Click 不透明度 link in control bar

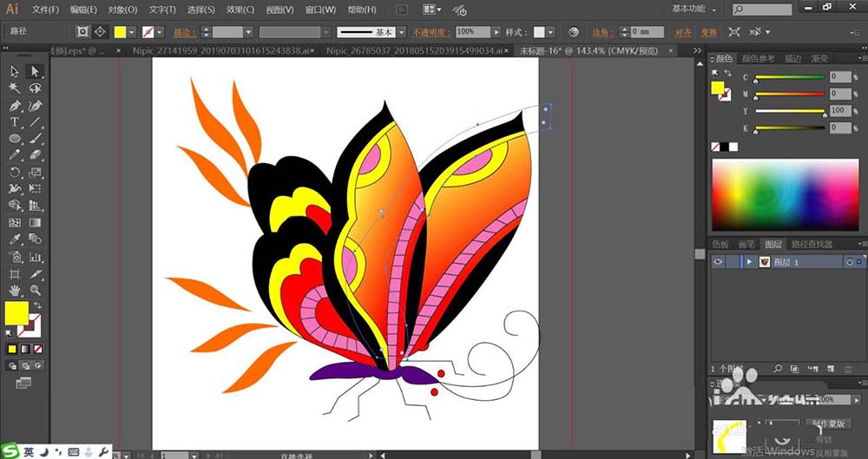[x=431, y=33]
